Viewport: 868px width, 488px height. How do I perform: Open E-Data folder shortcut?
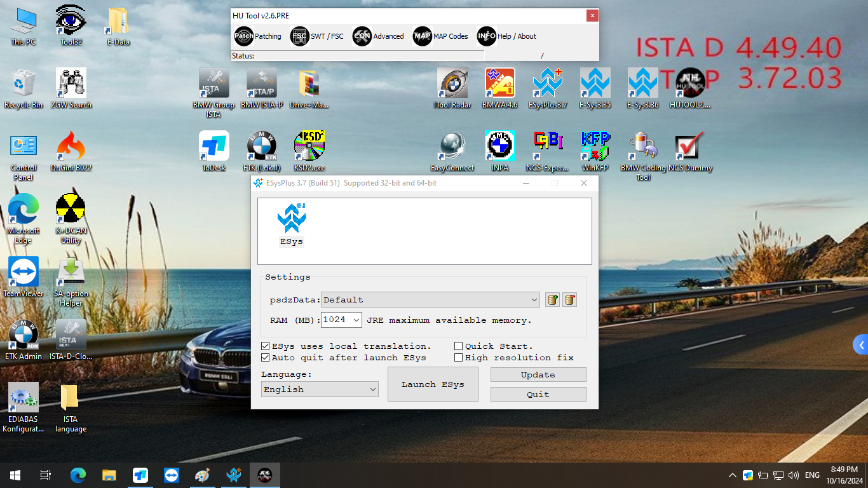click(118, 27)
